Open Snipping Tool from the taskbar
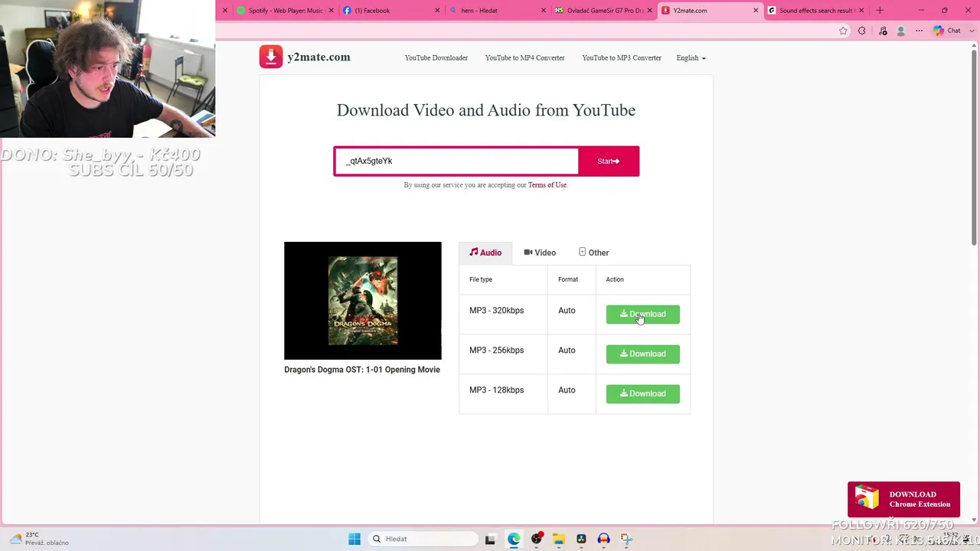Viewport: 980px width, 551px height. 626,539
